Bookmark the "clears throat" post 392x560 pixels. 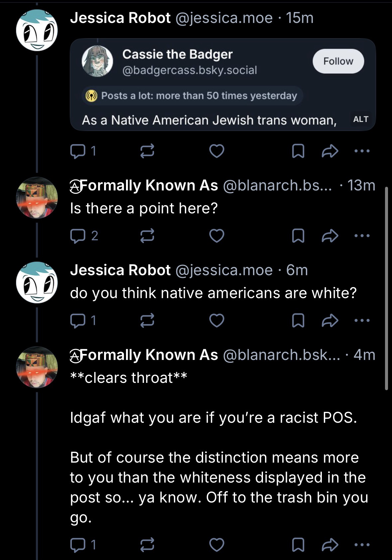point(298,544)
